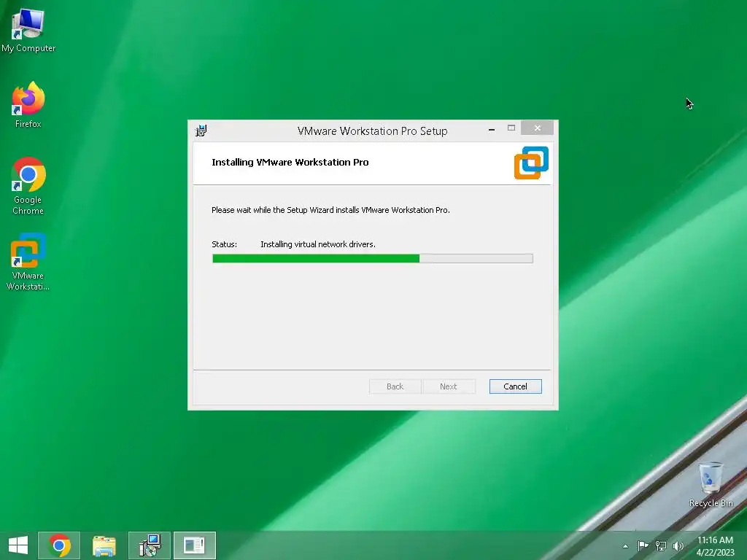Open the Recycle Bin icon
This screenshot has width=747, height=560.
(x=711, y=484)
